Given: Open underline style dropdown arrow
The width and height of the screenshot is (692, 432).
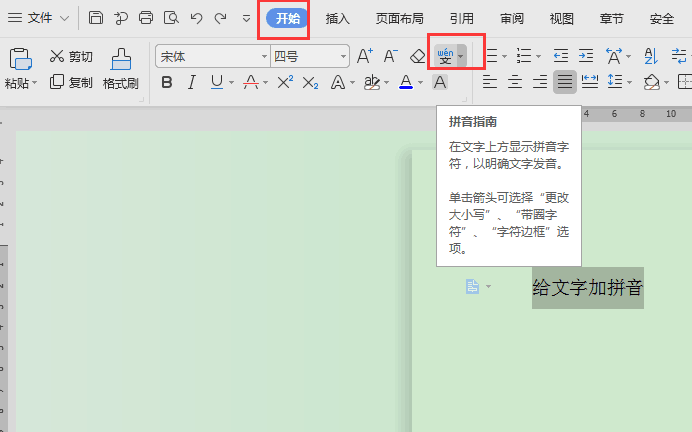Looking at the screenshot, I should (231, 83).
